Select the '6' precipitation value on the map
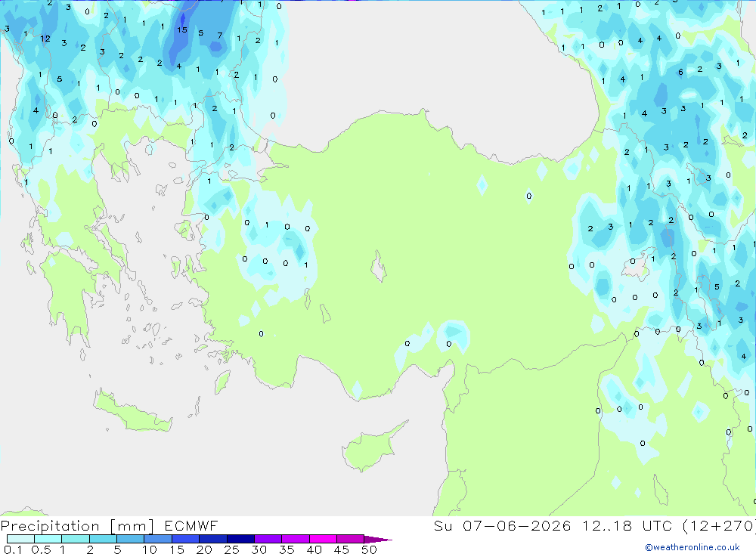The width and height of the screenshot is (756, 554). [680, 73]
